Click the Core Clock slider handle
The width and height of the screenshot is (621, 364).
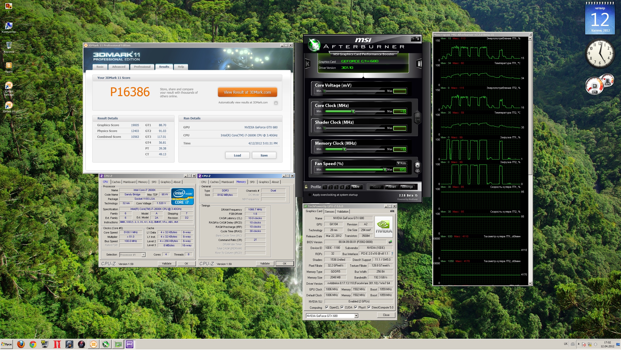tap(353, 111)
